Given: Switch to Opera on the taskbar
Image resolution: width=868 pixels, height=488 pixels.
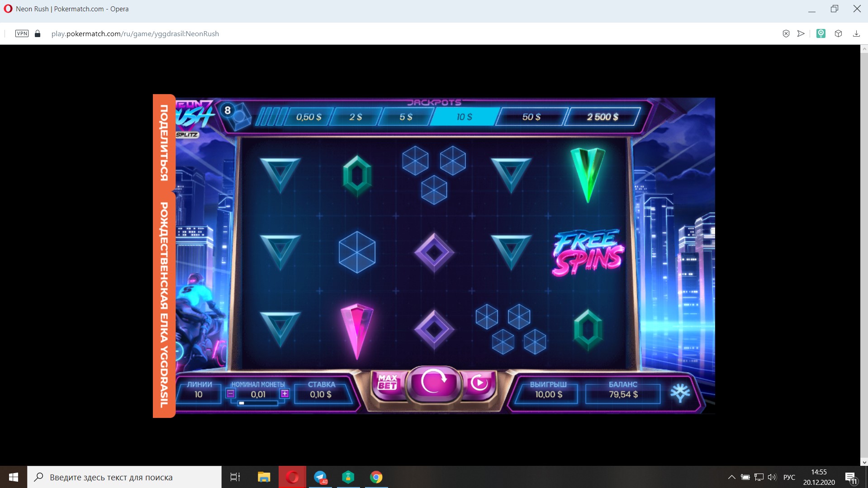Looking at the screenshot, I should [x=292, y=477].
